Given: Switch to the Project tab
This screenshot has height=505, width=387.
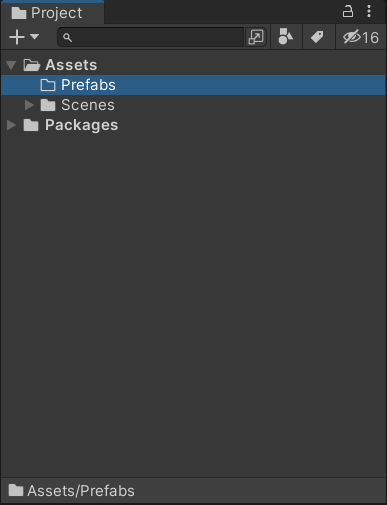Looking at the screenshot, I should coord(52,13).
